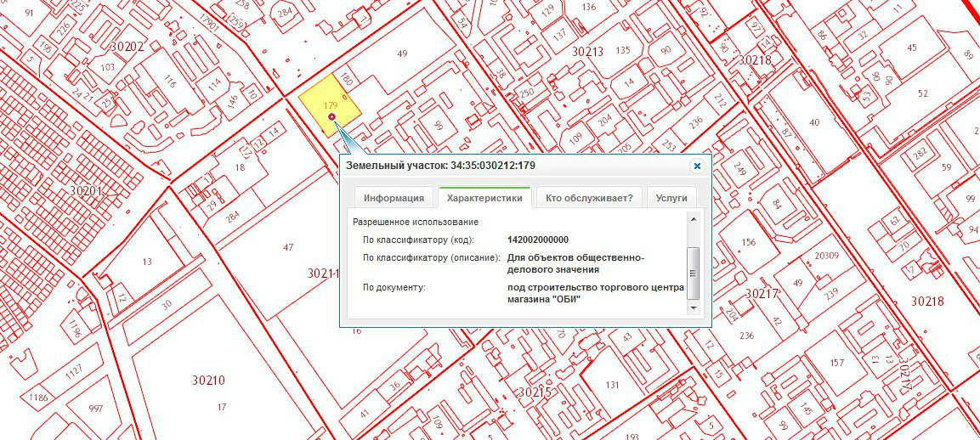Click the cadastral block label 30202

[x=127, y=46]
